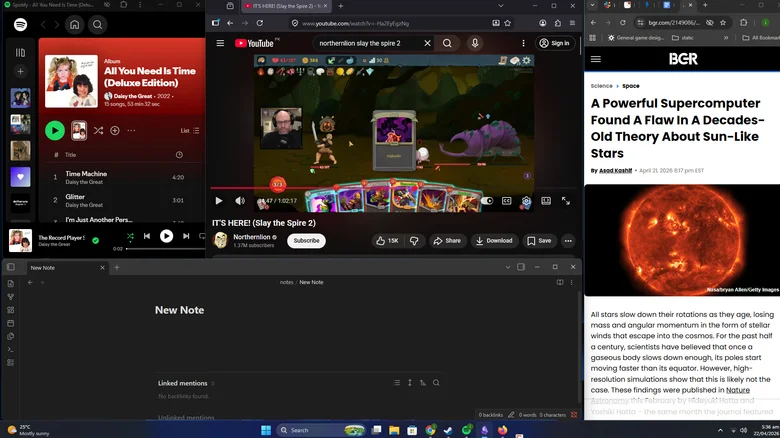Enter YouTube fullscreen mode
Screen dimensions: 780x438
[x=566, y=201]
